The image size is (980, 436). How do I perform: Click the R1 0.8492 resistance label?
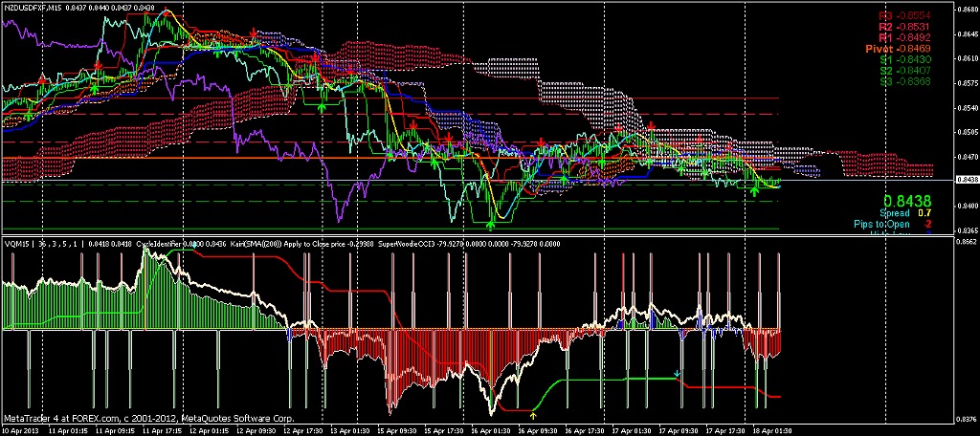tap(905, 37)
